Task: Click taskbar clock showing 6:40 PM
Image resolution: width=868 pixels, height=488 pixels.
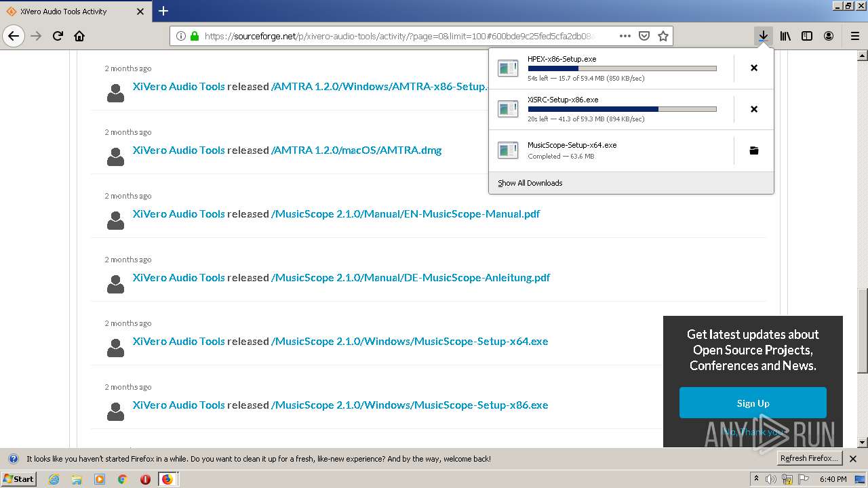Action: (x=833, y=479)
